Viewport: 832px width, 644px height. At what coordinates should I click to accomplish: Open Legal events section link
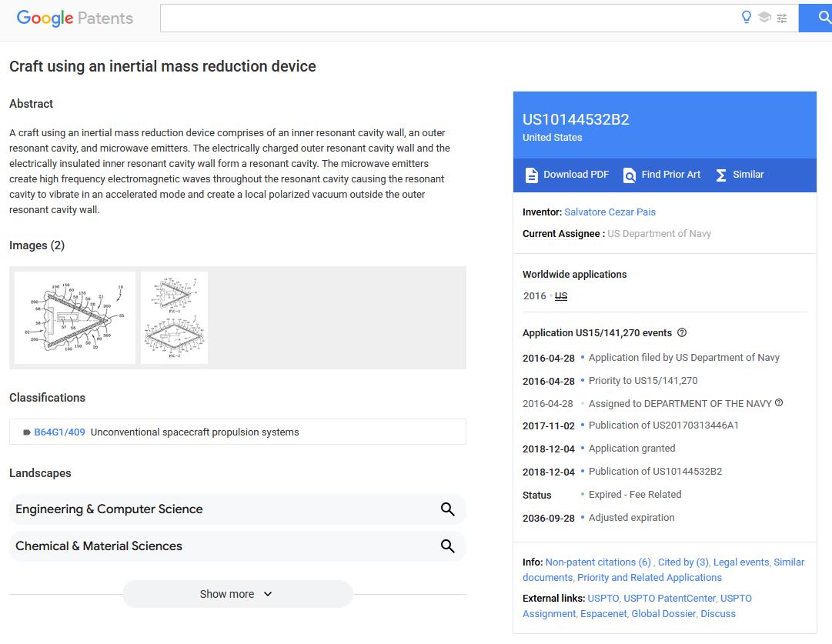click(740, 562)
